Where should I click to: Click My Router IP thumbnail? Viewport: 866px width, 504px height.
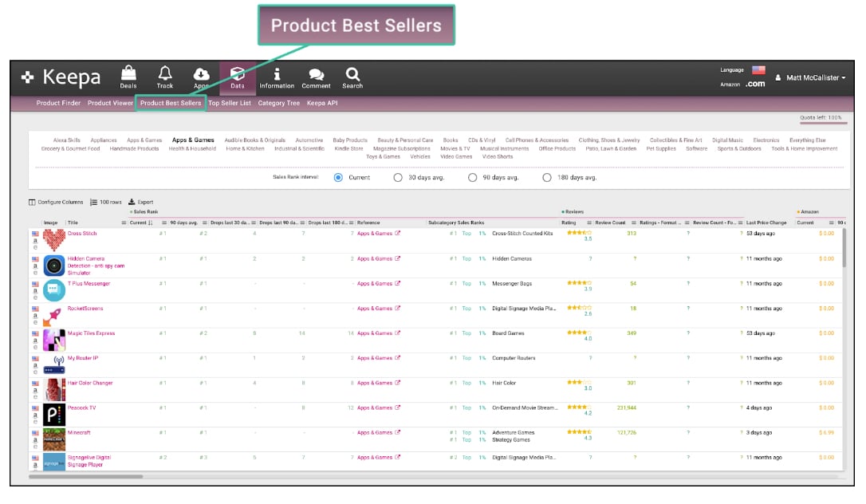[x=54, y=365]
